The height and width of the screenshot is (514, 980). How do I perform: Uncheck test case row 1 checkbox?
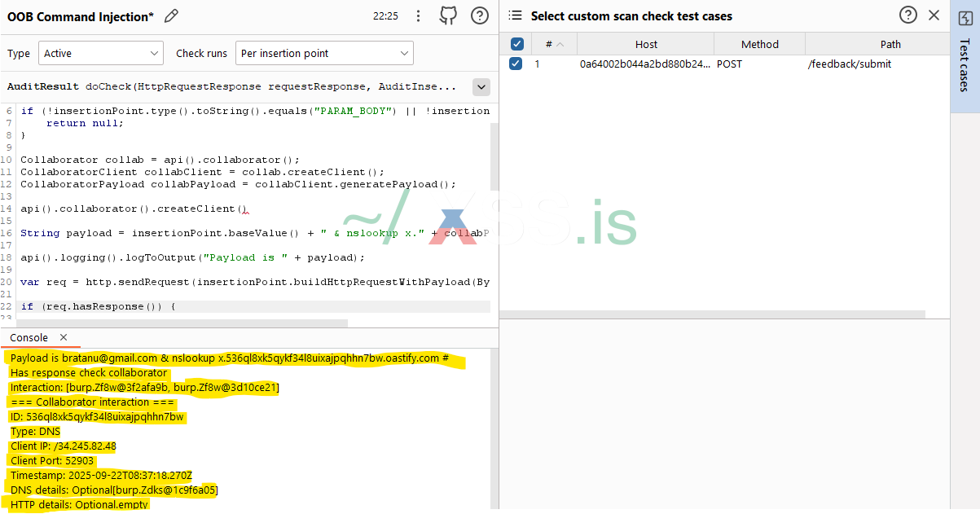(516, 64)
